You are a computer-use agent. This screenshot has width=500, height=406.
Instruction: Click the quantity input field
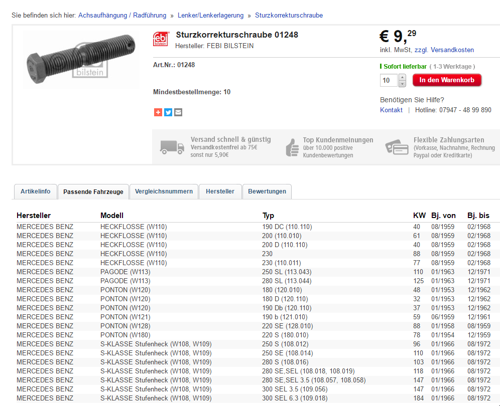point(389,80)
